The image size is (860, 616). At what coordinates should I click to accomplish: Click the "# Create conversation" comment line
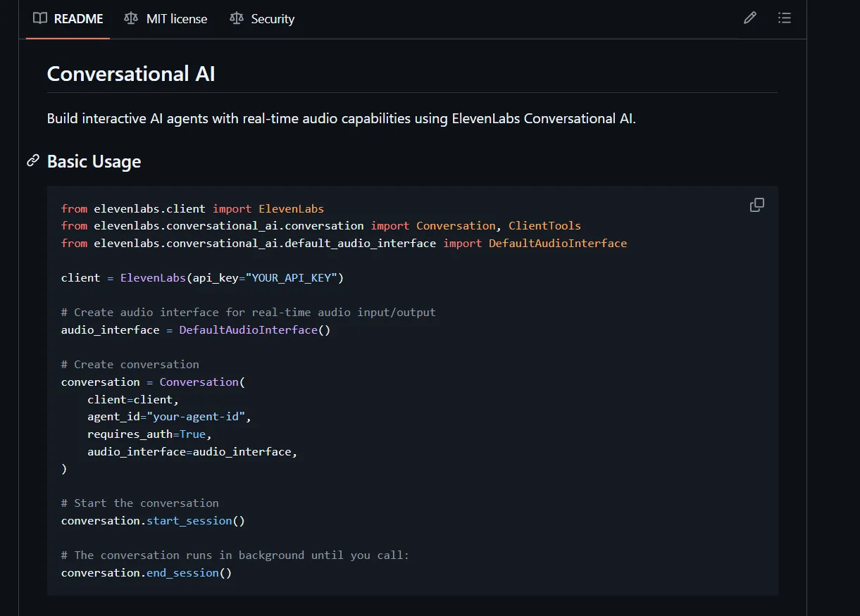coord(130,365)
